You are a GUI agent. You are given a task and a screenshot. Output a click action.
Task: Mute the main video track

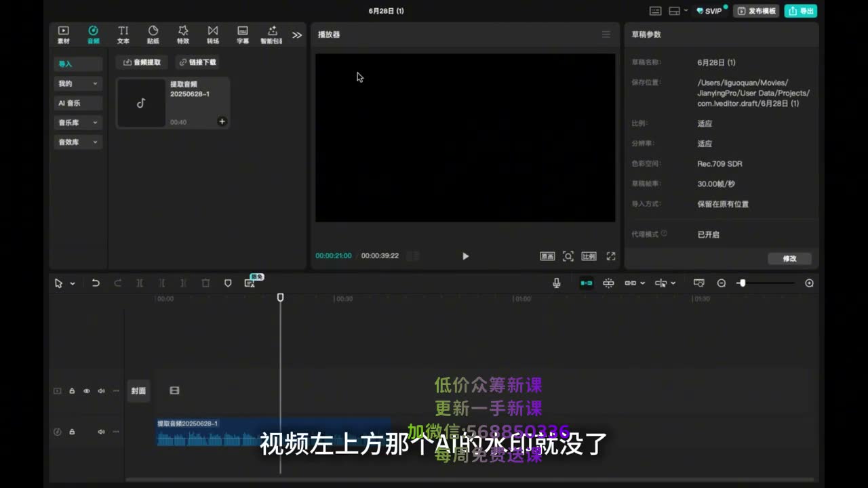(101, 391)
